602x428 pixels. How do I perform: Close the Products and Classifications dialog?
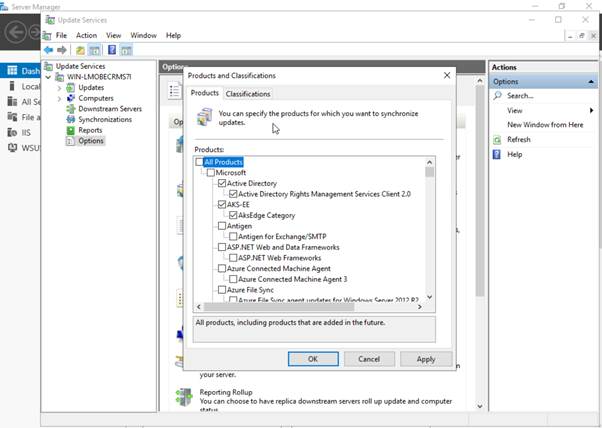pyautogui.click(x=447, y=75)
